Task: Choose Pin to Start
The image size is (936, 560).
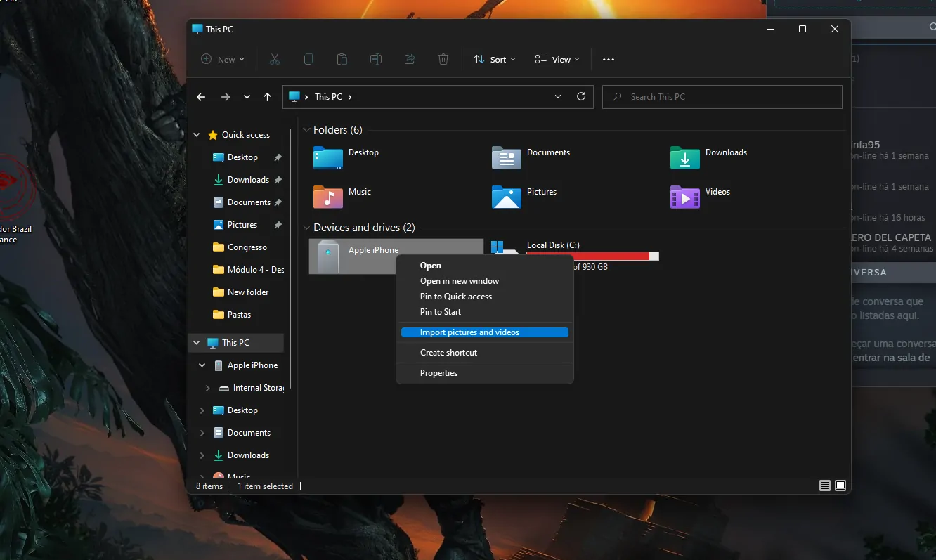Action: pyautogui.click(x=485, y=312)
